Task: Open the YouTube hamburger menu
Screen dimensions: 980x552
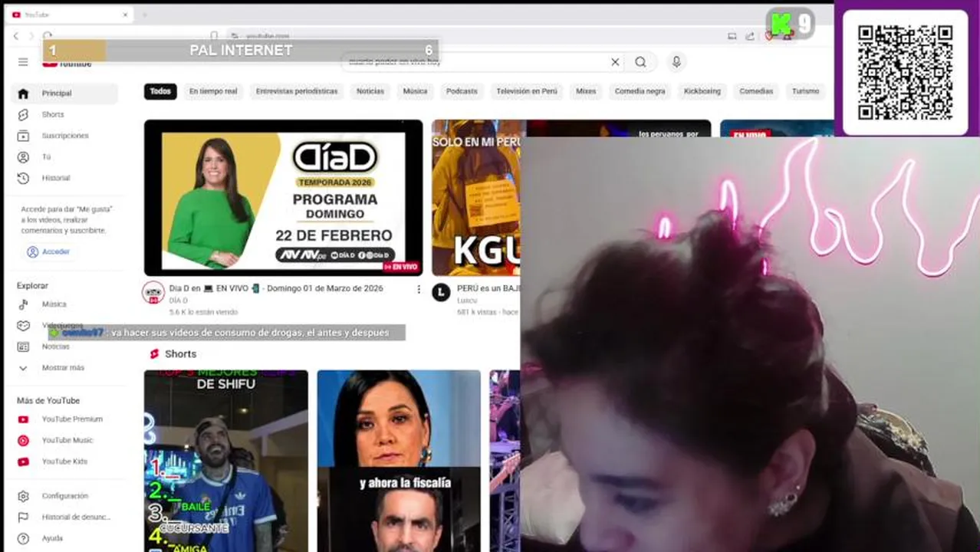Action: [x=23, y=62]
